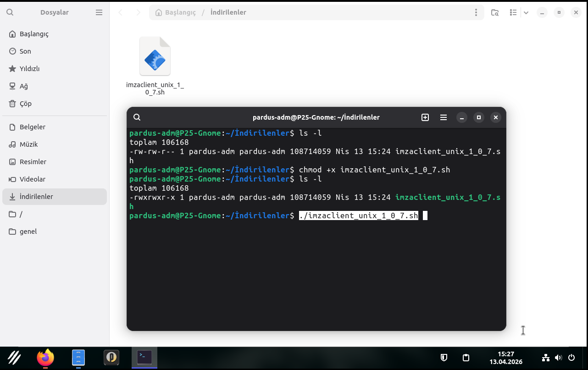
Task: Open search in the Files sidebar
Action: coord(10,12)
